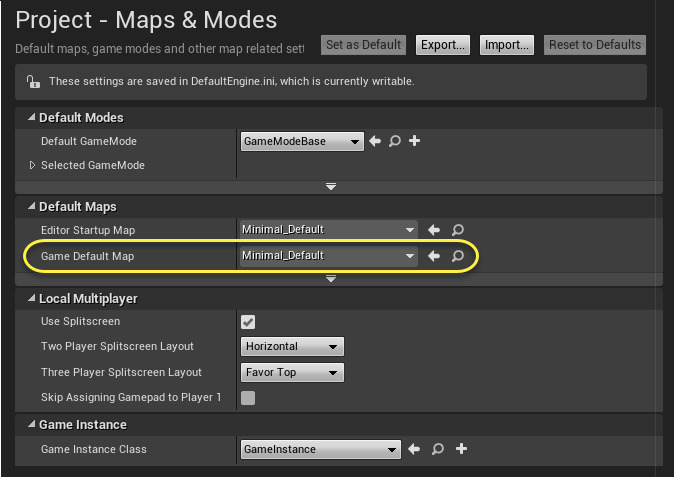Image resolution: width=674 pixels, height=477 pixels.
Task: Open the Editor Startup Map dropdown
Action: (x=328, y=230)
